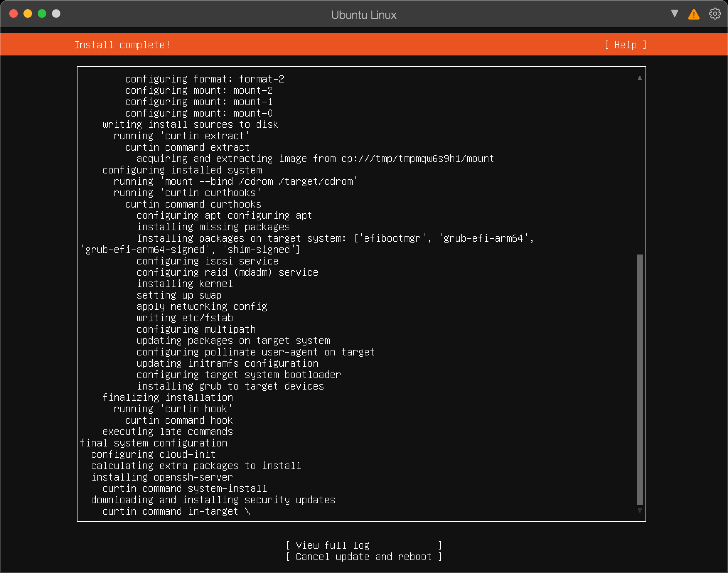Click line 'writing install sources to disk'
Image resolution: width=728 pixels, height=573 pixels.
190,124
